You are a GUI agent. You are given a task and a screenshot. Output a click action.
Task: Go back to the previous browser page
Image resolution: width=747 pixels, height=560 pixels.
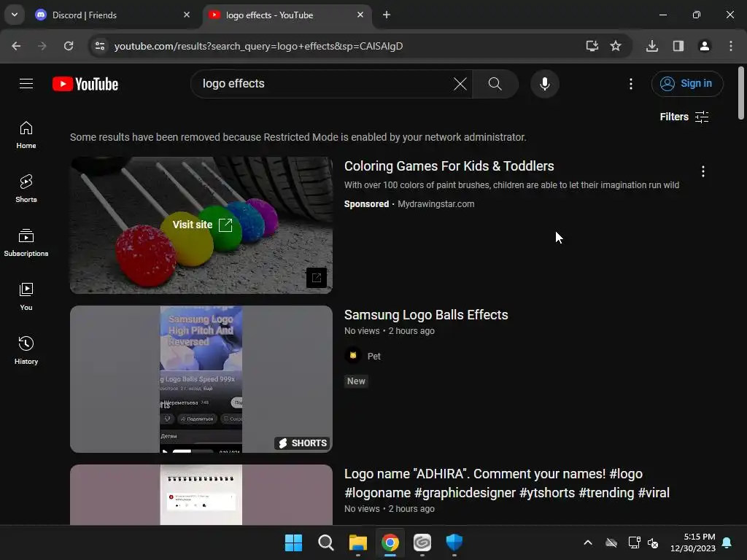pyautogui.click(x=16, y=46)
